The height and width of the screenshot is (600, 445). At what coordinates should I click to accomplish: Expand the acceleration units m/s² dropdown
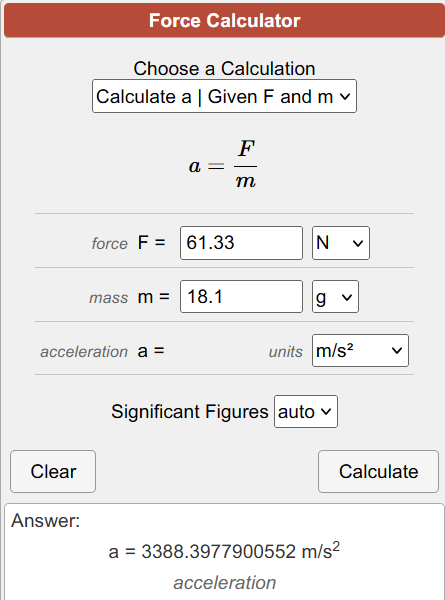(360, 351)
